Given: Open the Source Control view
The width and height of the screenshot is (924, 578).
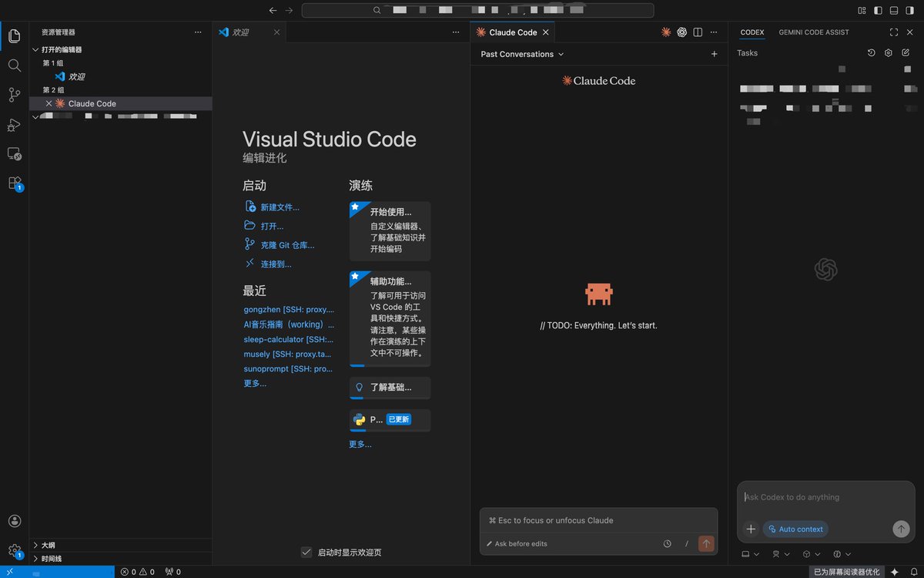Looking at the screenshot, I should point(14,95).
